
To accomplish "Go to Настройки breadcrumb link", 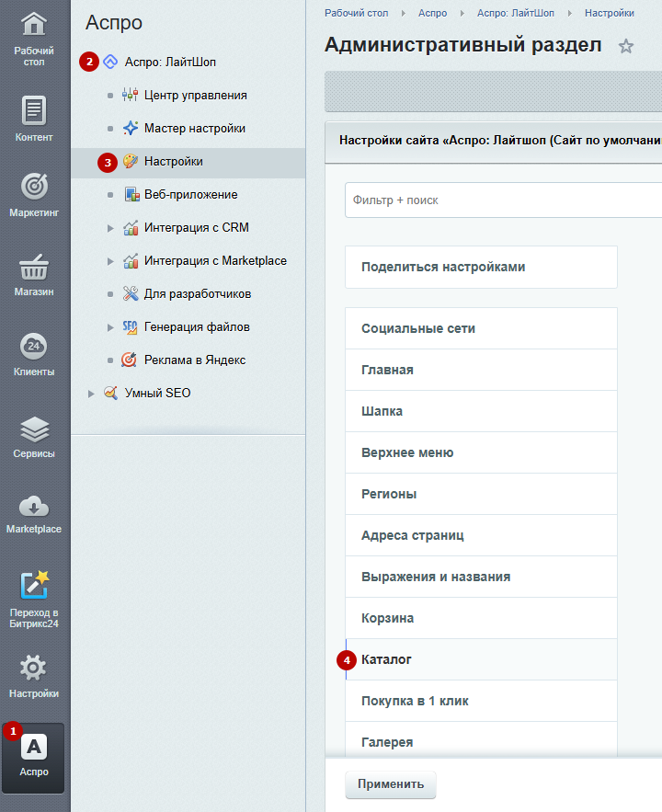I will (x=610, y=14).
